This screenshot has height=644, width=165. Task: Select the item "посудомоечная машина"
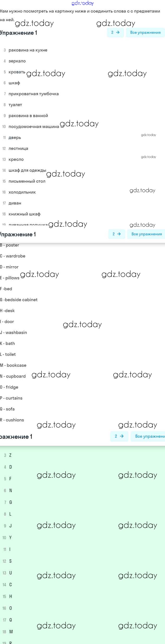pyautogui.click(x=34, y=127)
